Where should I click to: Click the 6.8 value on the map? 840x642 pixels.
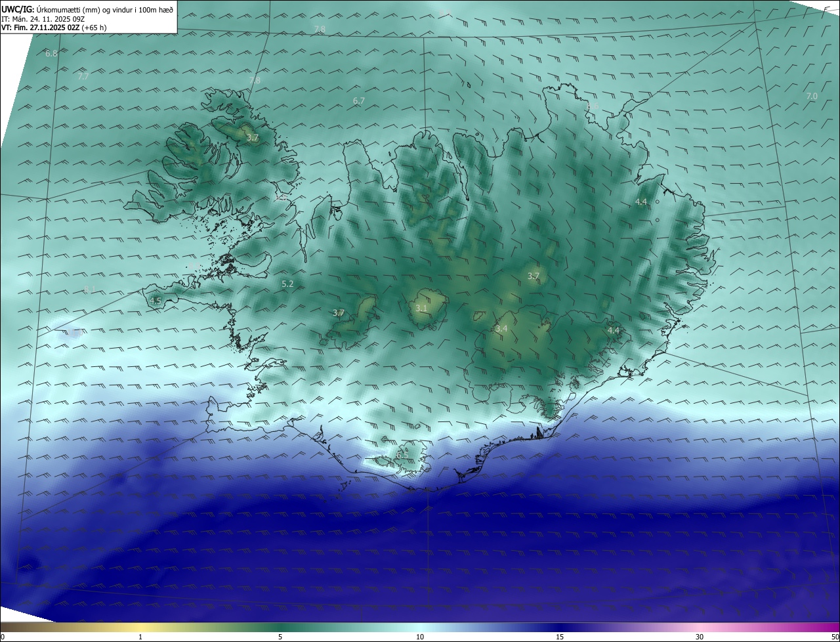[51, 53]
